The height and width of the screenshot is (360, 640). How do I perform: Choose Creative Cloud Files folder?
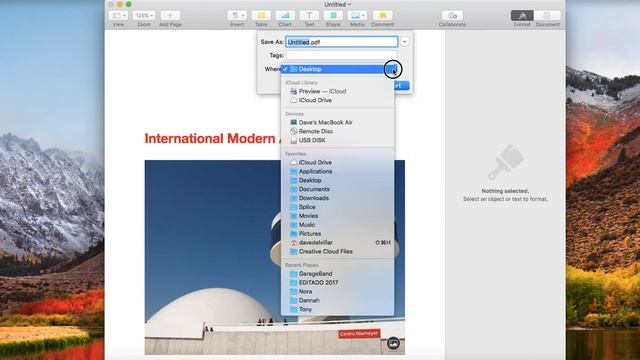pyautogui.click(x=338, y=251)
